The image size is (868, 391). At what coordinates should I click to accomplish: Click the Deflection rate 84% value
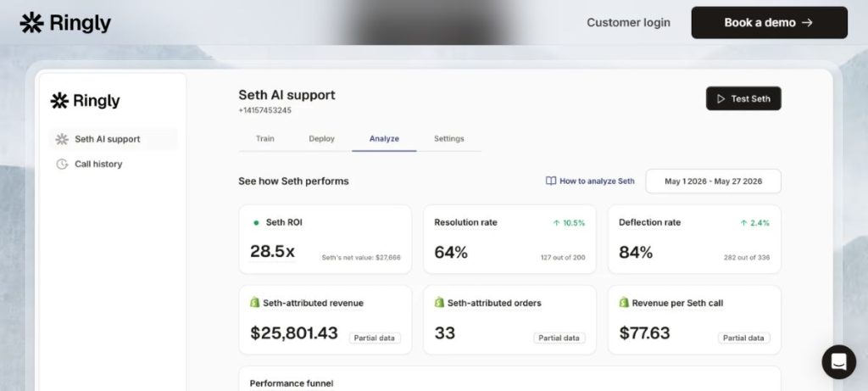click(x=636, y=253)
